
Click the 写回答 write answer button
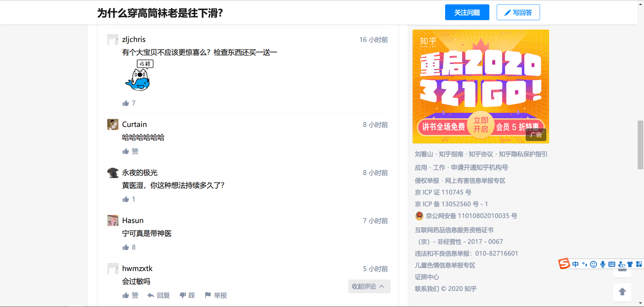518,12
